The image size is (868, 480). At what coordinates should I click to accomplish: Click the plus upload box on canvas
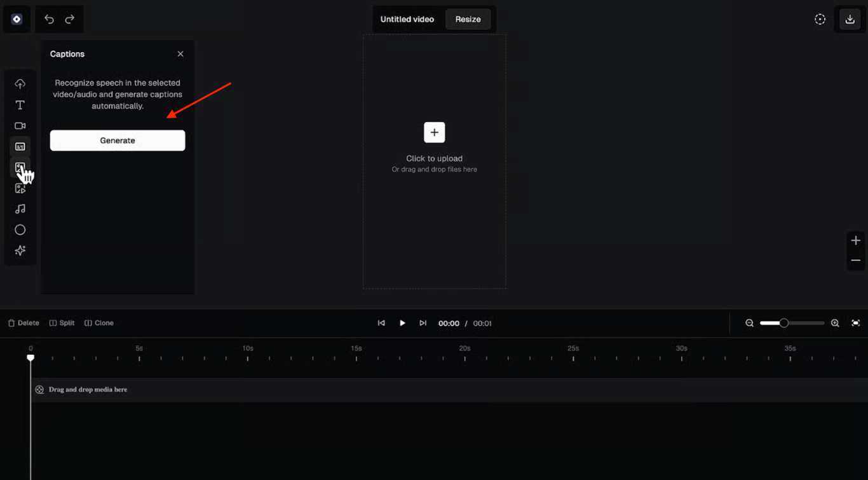(x=435, y=132)
